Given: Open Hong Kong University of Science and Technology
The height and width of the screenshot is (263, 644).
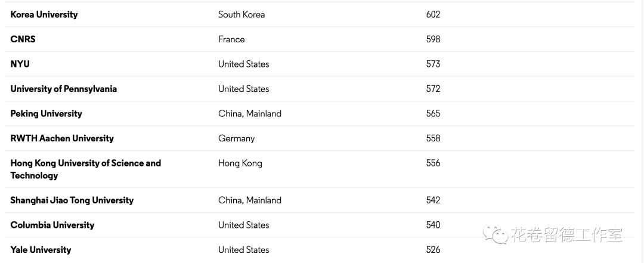Looking at the screenshot, I should tap(86, 169).
